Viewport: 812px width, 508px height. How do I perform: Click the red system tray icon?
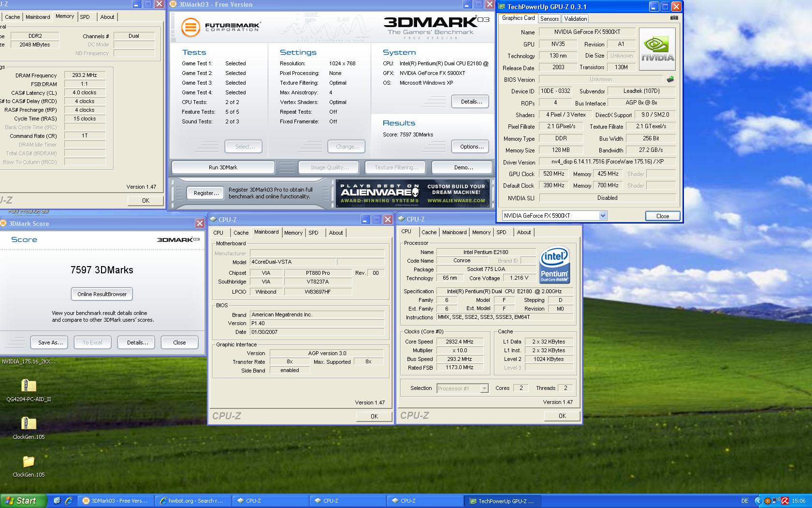click(x=785, y=501)
